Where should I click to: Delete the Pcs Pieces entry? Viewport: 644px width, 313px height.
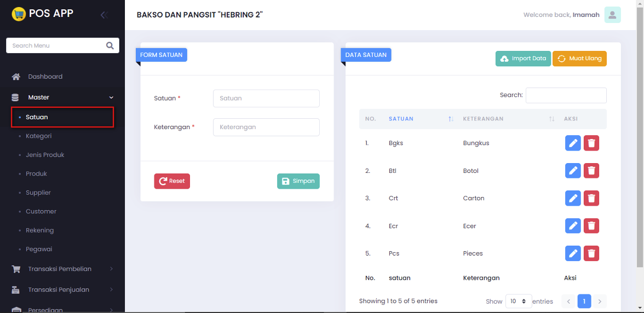coord(591,253)
